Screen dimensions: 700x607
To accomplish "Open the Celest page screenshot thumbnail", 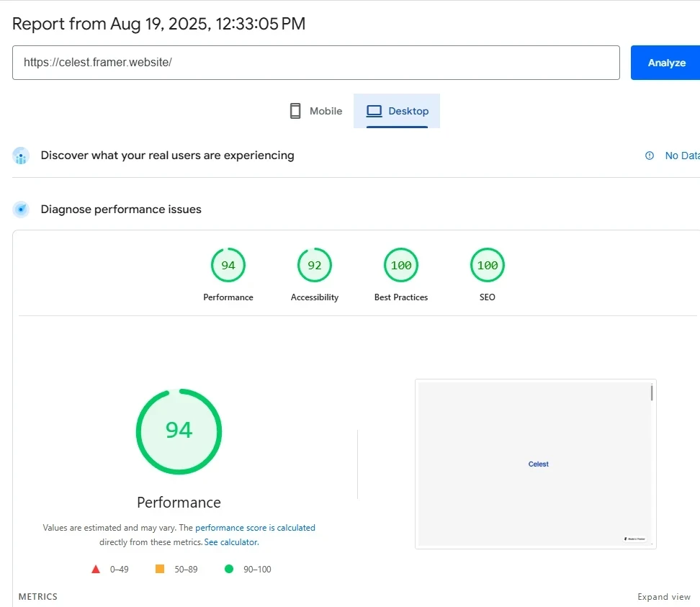I will tap(535, 464).
